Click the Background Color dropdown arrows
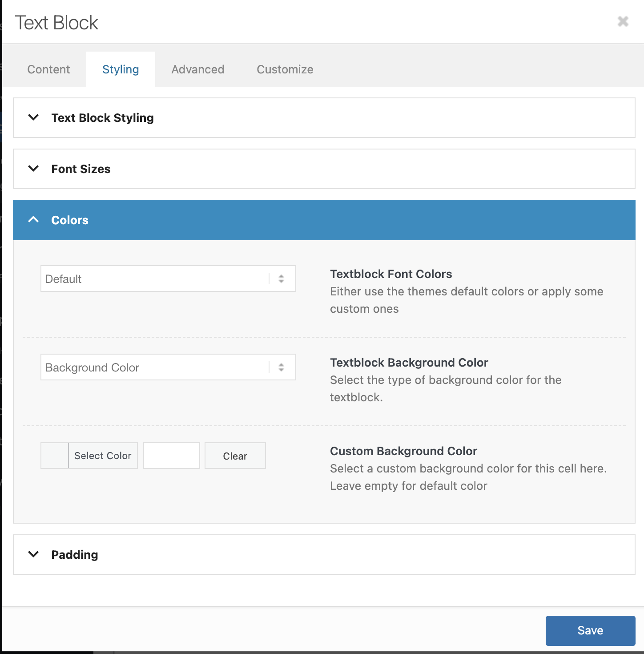Screen dimensions: 644x654 tap(281, 367)
